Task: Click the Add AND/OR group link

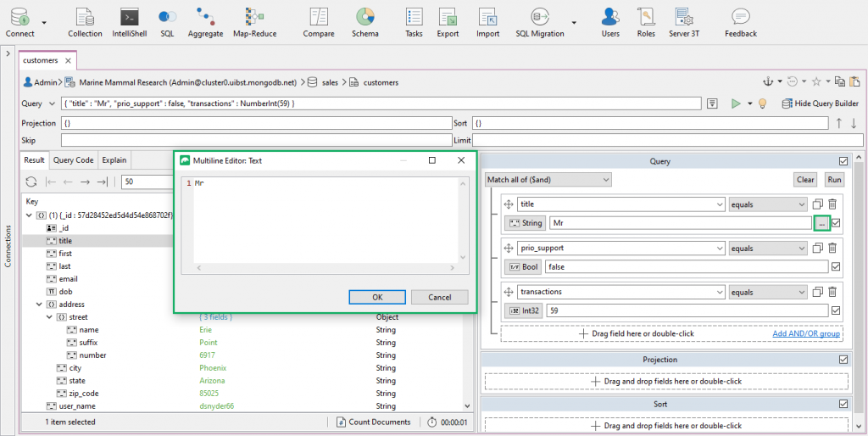Action: tap(806, 333)
